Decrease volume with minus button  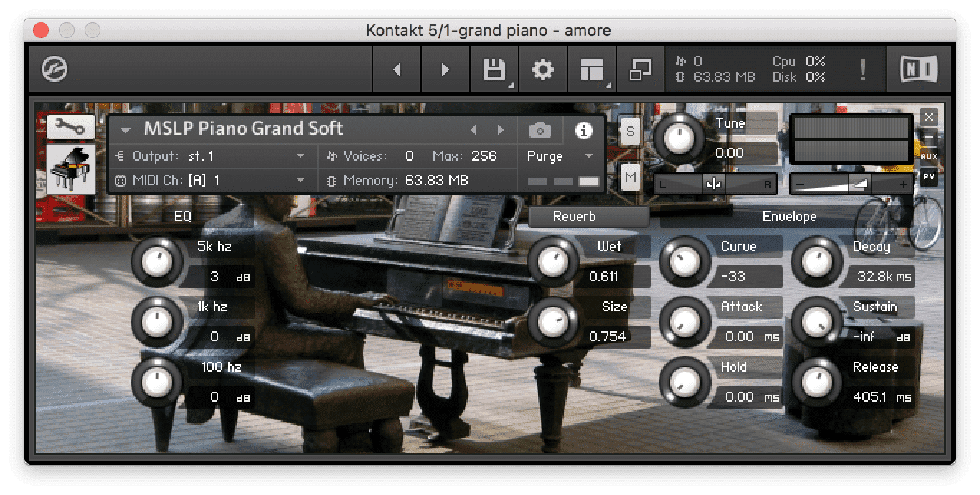801,184
